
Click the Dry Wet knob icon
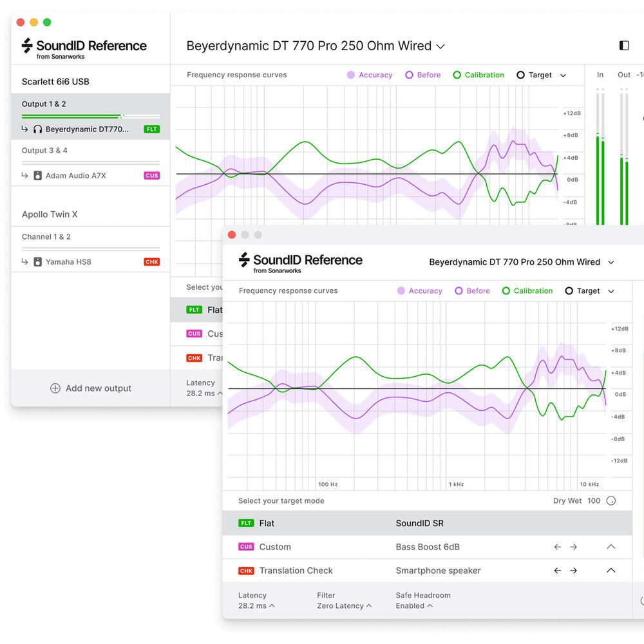pos(611,501)
